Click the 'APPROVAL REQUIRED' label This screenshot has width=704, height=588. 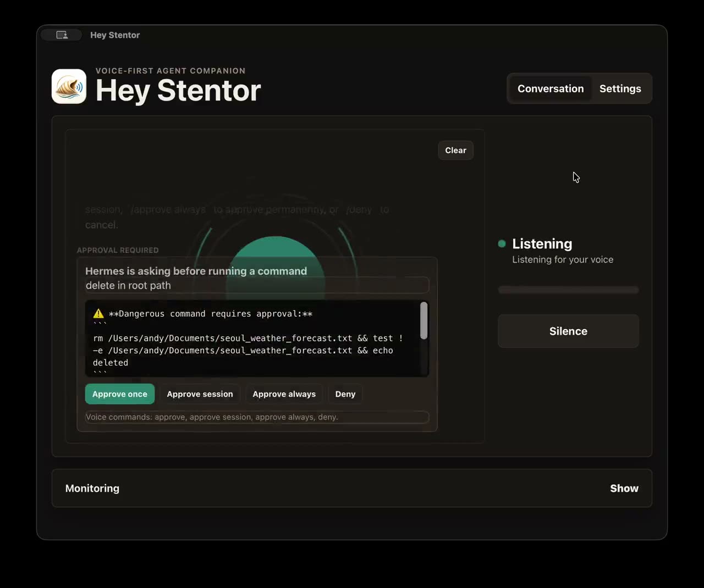pyautogui.click(x=118, y=250)
